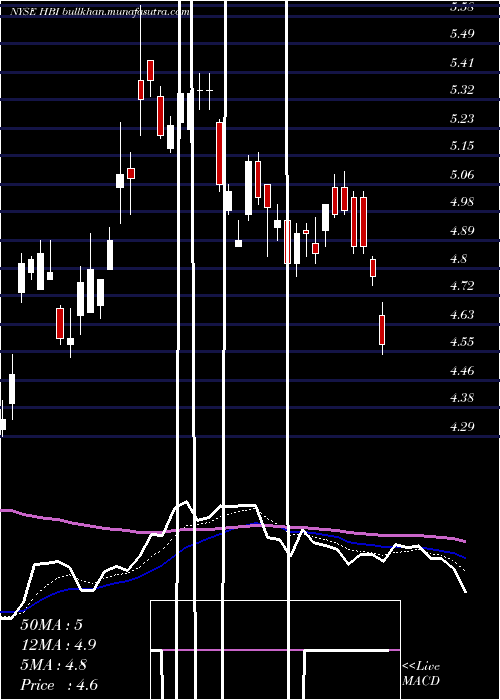The height and width of the screenshot is (700, 500).
Task: Click the 5.15 axis value
Action: pos(462,146)
